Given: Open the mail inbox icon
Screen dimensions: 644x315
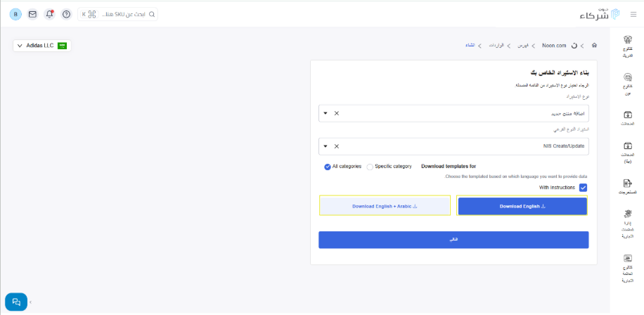Looking at the screenshot, I should (x=32, y=14).
